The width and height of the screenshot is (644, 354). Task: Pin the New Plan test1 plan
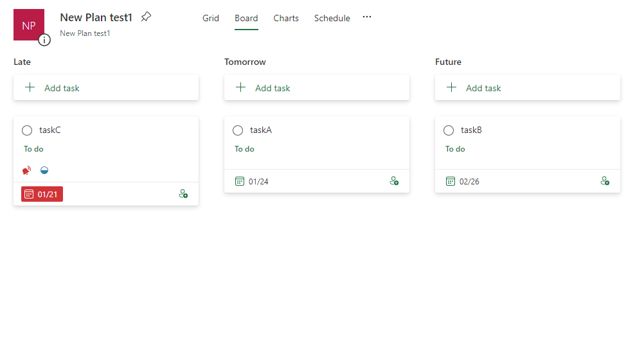146,17
